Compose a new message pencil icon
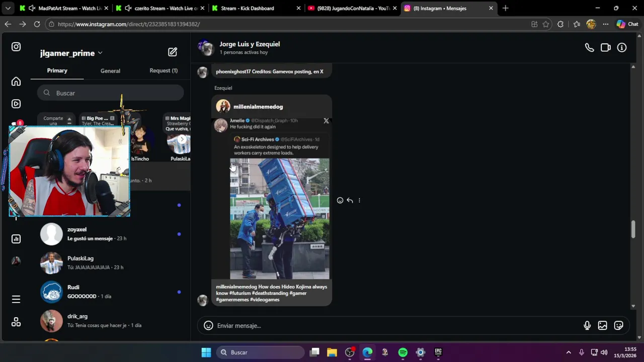Screen dimensions: 644x362 [x=173, y=52]
